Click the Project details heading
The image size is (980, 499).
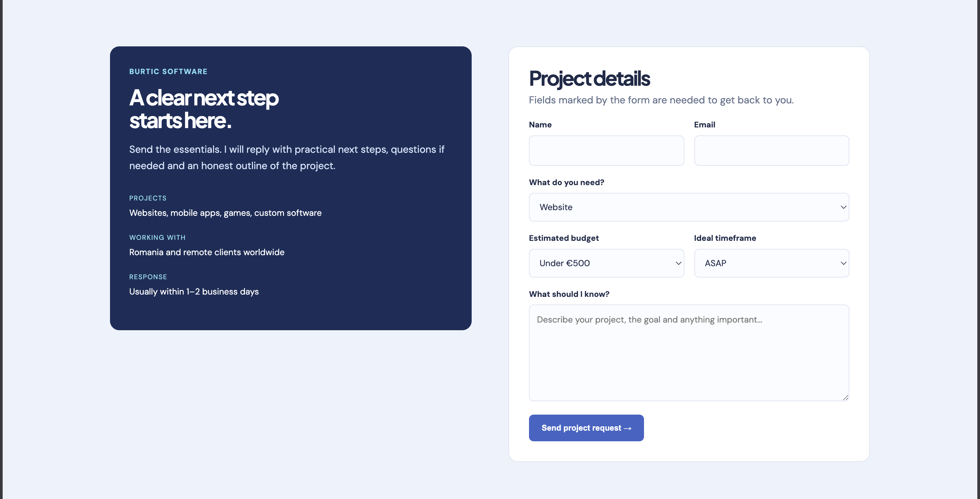589,79
